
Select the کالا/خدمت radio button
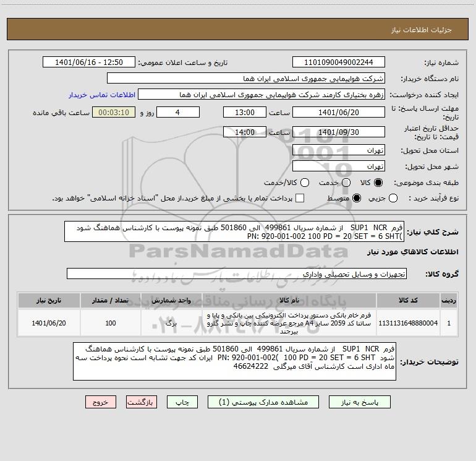click(305, 183)
